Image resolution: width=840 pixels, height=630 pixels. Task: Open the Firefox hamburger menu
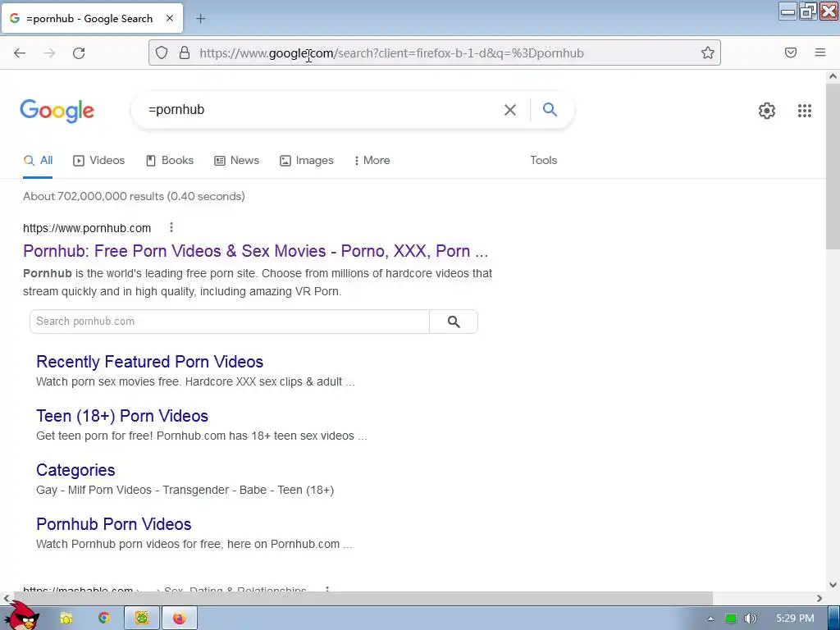tap(819, 52)
